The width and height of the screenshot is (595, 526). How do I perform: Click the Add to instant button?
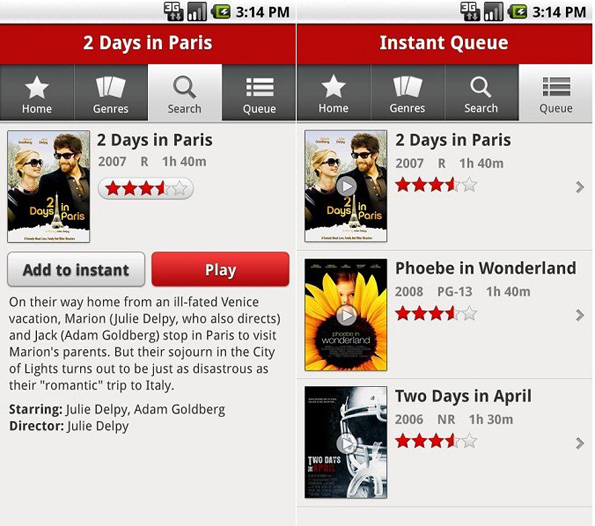[76, 269]
